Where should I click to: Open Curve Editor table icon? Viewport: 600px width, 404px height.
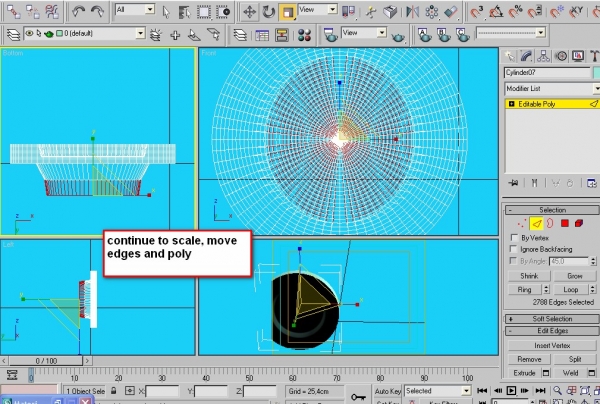click(262, 35)
